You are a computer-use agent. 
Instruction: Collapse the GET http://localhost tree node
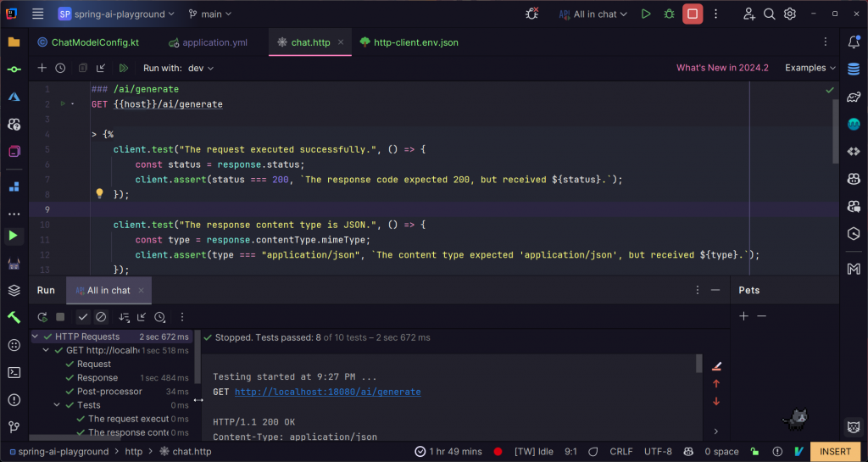(46, 350)
